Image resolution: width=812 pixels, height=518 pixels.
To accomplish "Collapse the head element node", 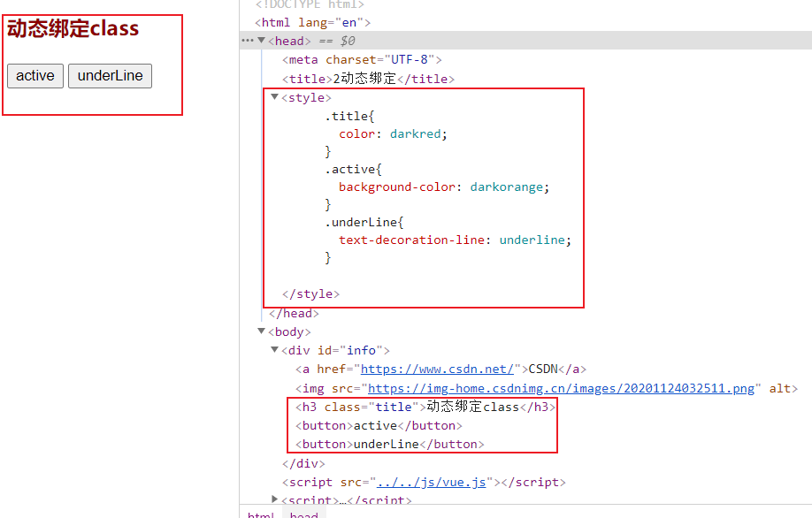I will [x=262, y=41].
